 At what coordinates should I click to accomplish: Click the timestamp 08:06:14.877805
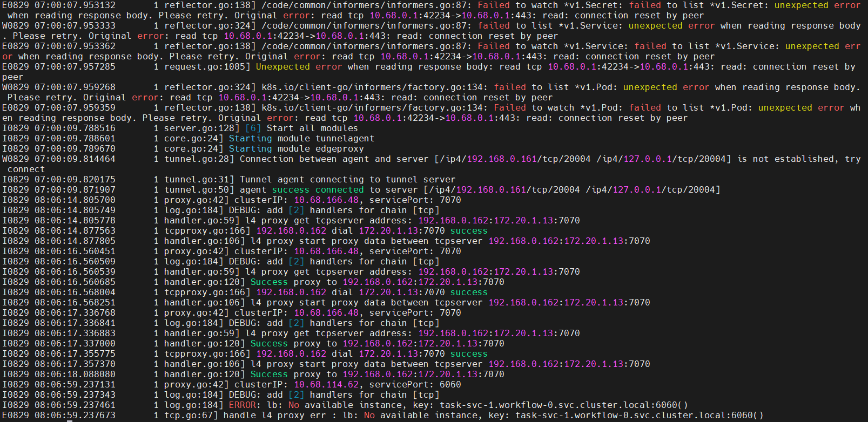tap(75, 241)
